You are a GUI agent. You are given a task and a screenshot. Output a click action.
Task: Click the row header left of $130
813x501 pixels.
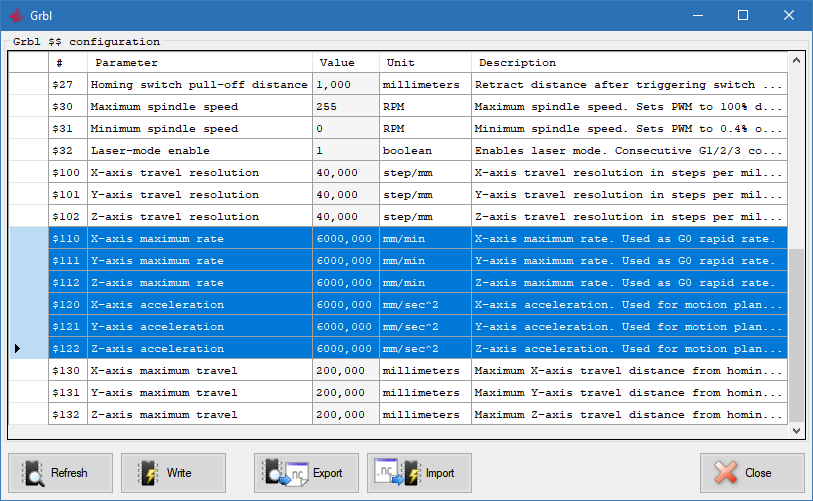[29, 370]
